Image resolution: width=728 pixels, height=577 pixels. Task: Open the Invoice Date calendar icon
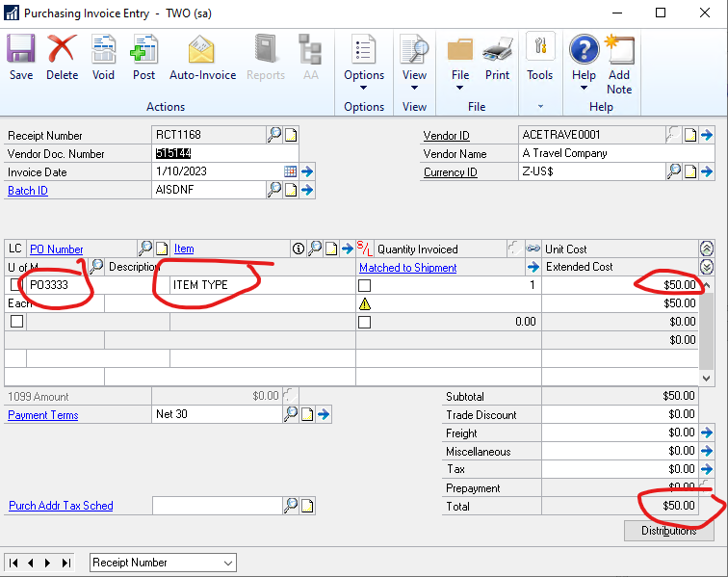290,171
